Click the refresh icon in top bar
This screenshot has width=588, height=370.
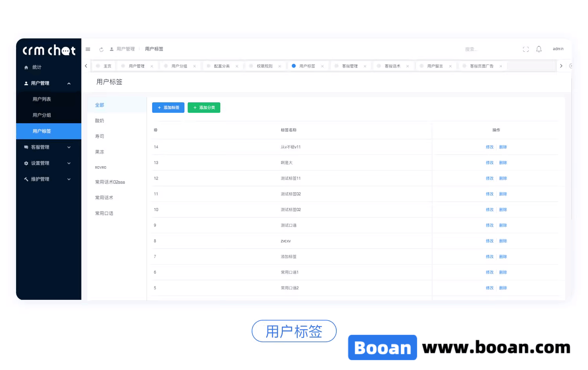(101, 49)
